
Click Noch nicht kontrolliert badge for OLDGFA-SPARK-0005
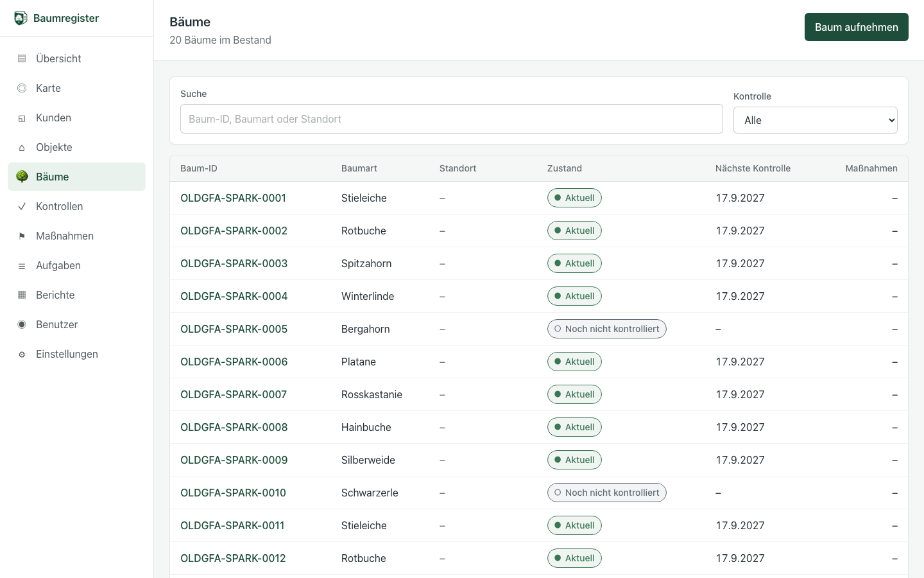pyautogui.click(x=607, y=329)
